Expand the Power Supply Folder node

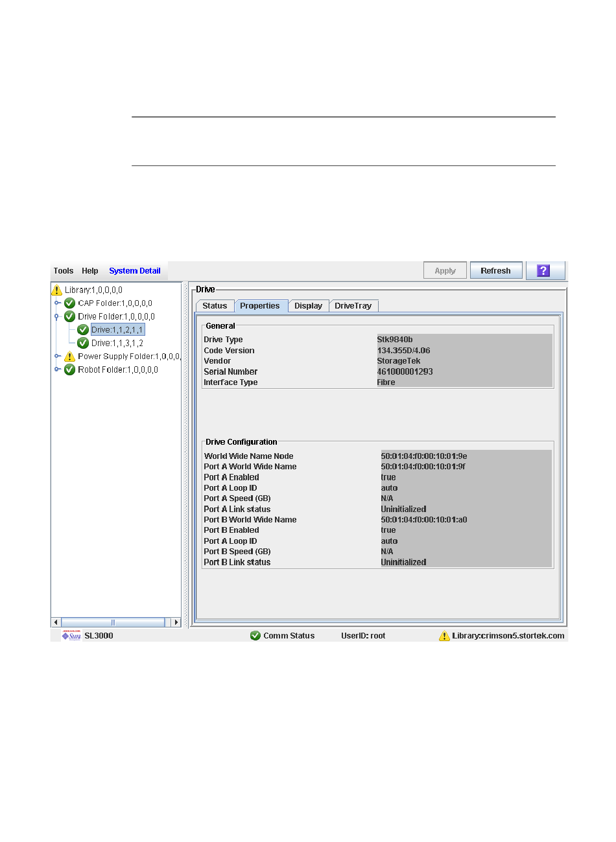pyautogui.click(x=57, y=356)
